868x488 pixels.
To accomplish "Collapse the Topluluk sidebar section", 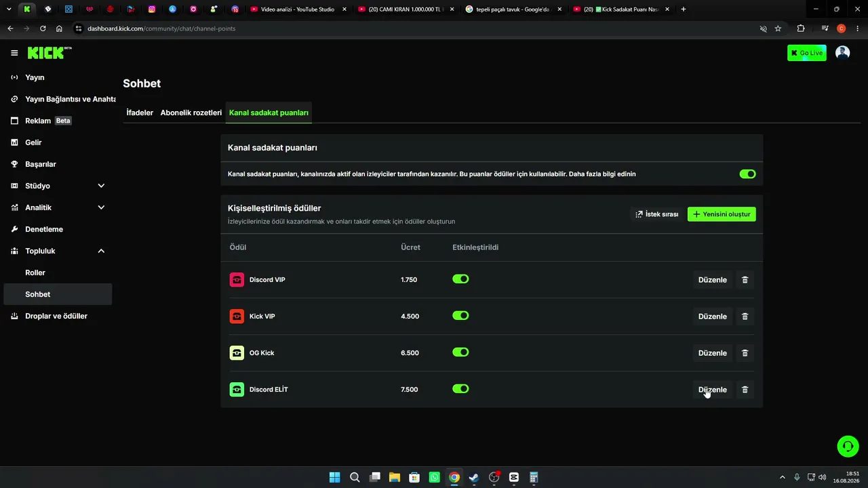I will (101, 251).
